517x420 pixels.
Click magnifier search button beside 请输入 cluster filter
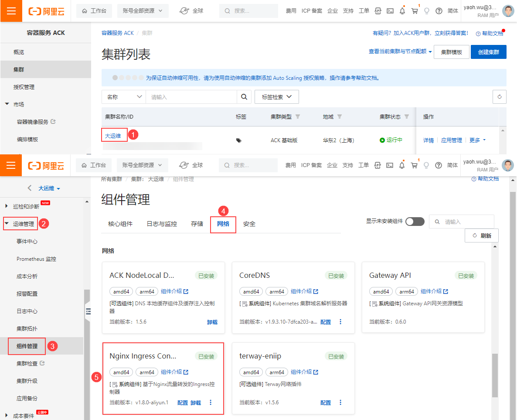click(x=244, y=97)
